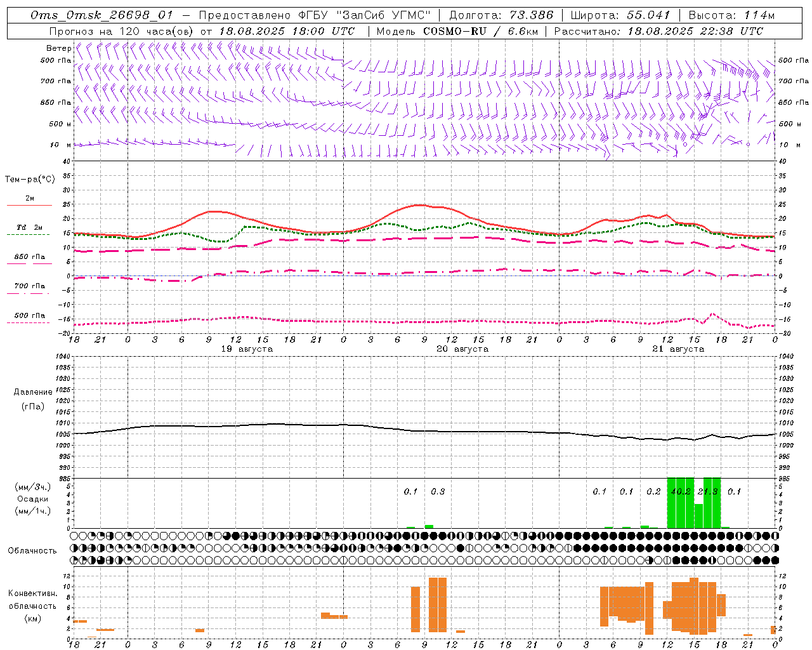Click the 10 м wind level label
The image size is (812, 650).
(54, 145)
